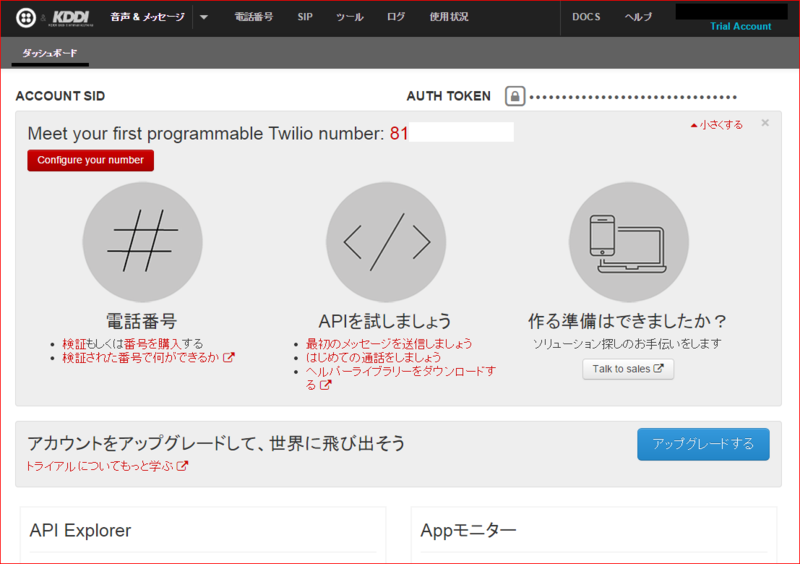The image size is (800, 564).
Task: Click the Configure your number button
Action: tap(90, 160)
